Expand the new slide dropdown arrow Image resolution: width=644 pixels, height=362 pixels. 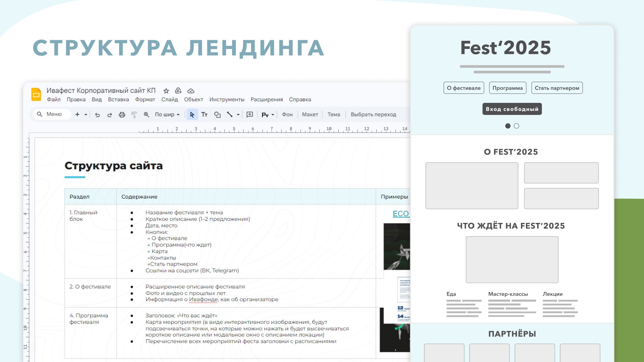(x=86, y=115)
